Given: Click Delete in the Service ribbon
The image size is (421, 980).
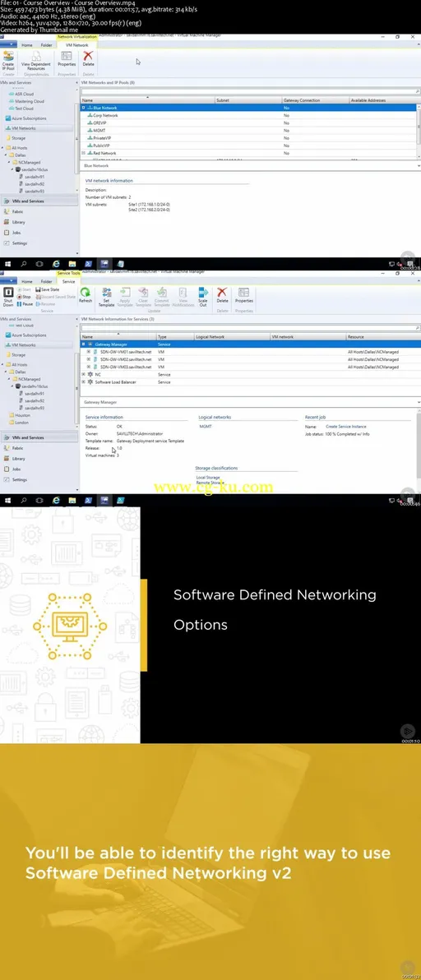Looking at the screenshot, I should click(222, 295).
